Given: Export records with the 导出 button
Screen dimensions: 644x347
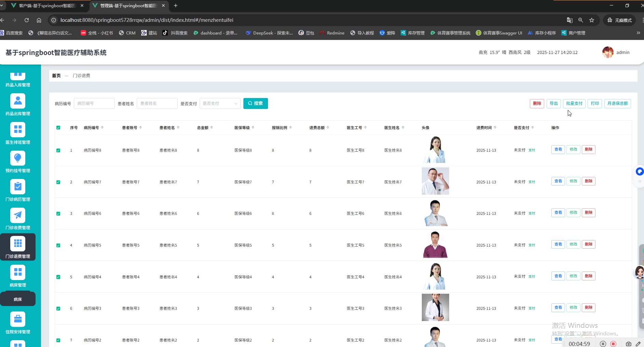Looking at the screenshot, I should [554, 103].
